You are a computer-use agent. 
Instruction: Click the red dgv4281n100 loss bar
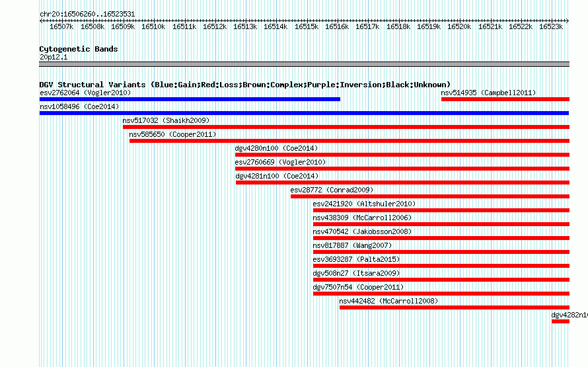403,183
